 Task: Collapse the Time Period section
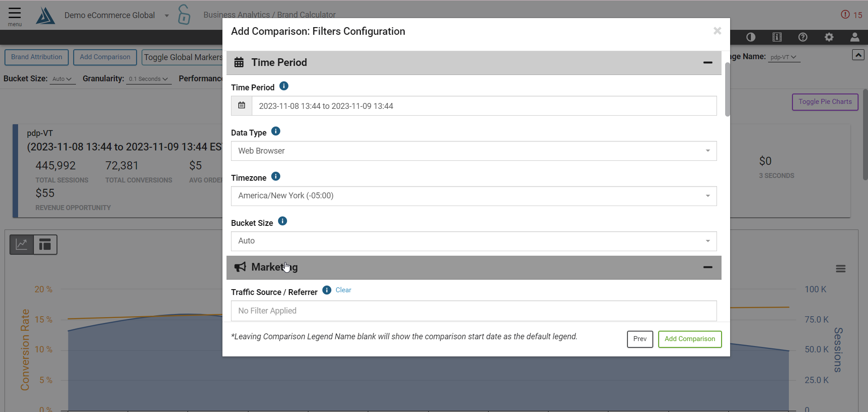pyautogui.click(x=708, y=63)
